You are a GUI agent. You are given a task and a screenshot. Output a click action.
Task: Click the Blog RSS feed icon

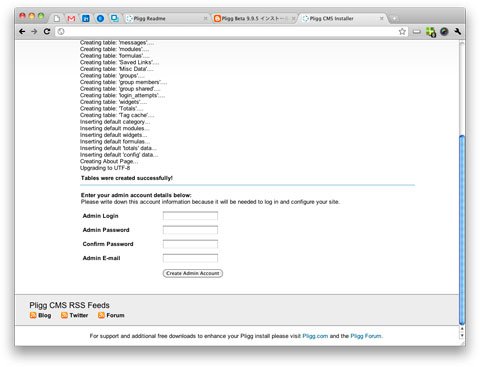pyautogui.click(x=33, y=315)
